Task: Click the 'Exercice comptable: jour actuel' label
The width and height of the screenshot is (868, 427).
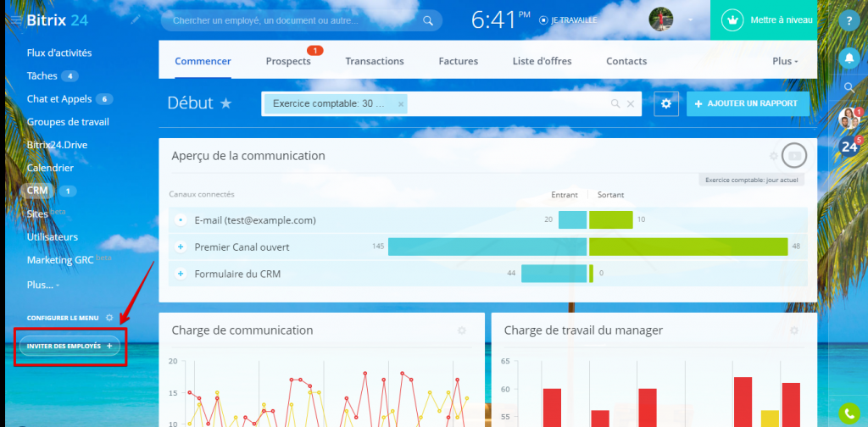Action: click(751, 180)
